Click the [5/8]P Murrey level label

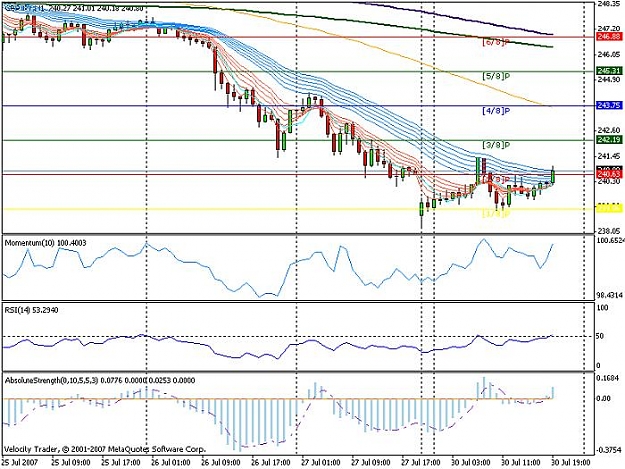tap(496, 76)
